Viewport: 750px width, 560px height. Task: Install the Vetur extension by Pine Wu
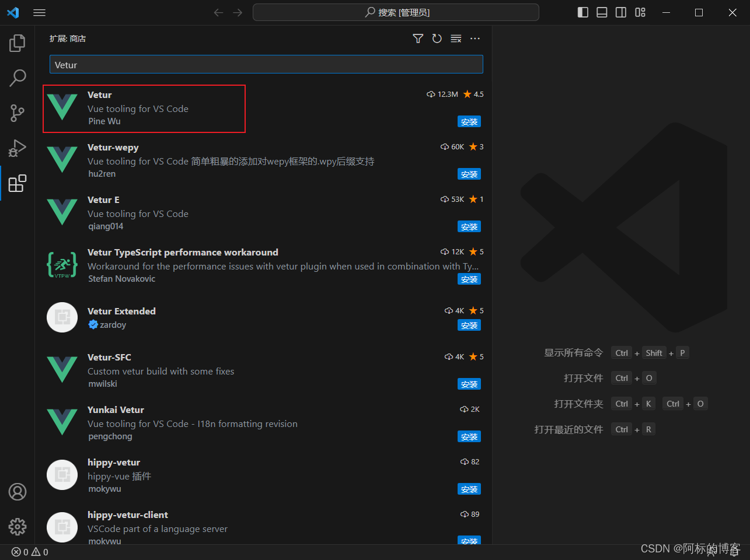(469, 121)
